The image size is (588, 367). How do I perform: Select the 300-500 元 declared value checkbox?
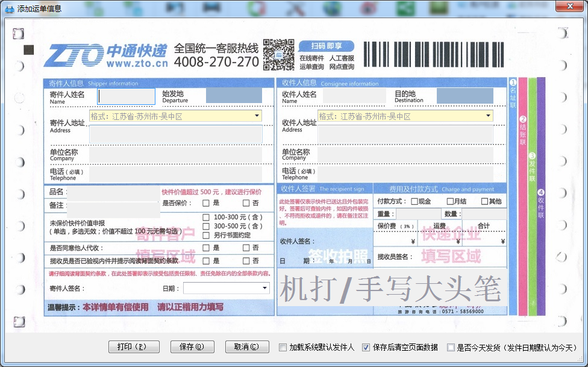pos(206,226)
